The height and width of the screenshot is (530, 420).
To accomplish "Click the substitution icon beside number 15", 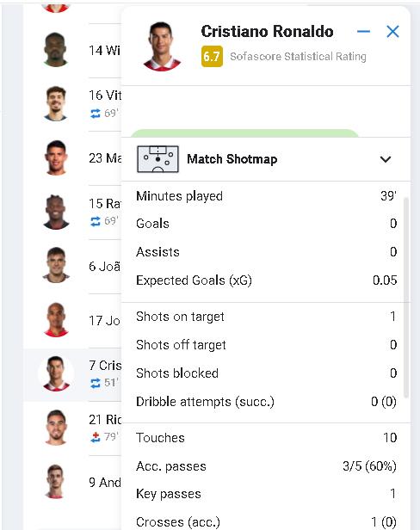I will [96, 221].
